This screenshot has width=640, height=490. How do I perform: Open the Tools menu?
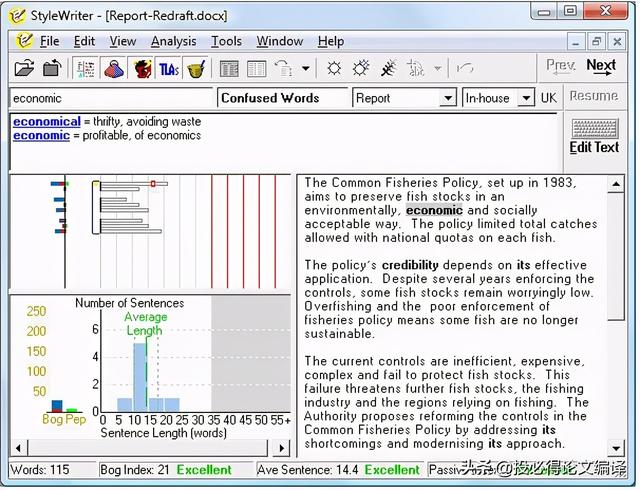(226, 41)
